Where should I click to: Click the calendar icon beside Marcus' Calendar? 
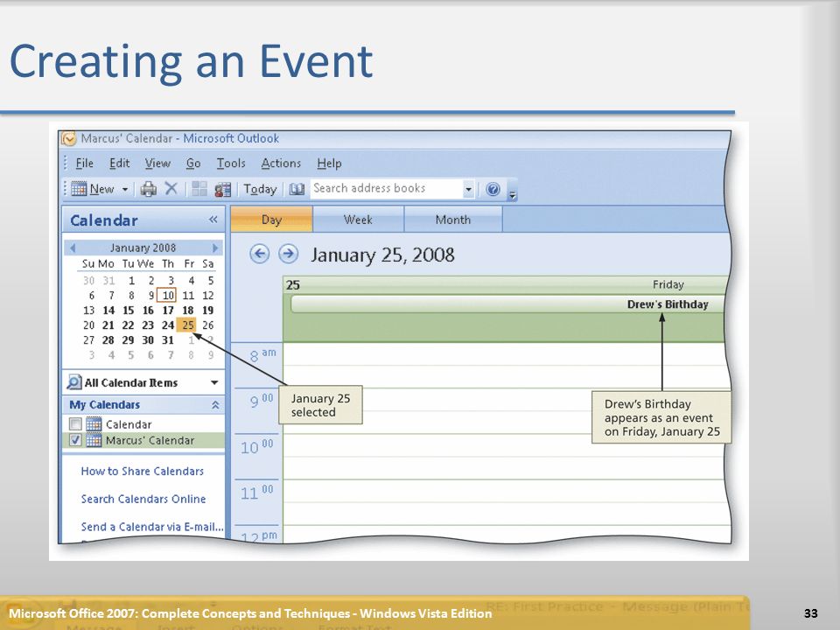tap(94, 440)
